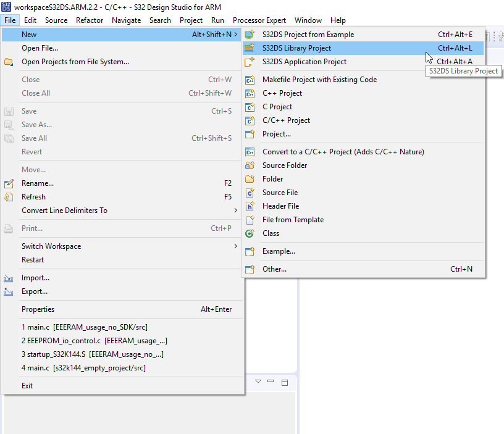Select S32DS Application Project entry

coord(363,62)
